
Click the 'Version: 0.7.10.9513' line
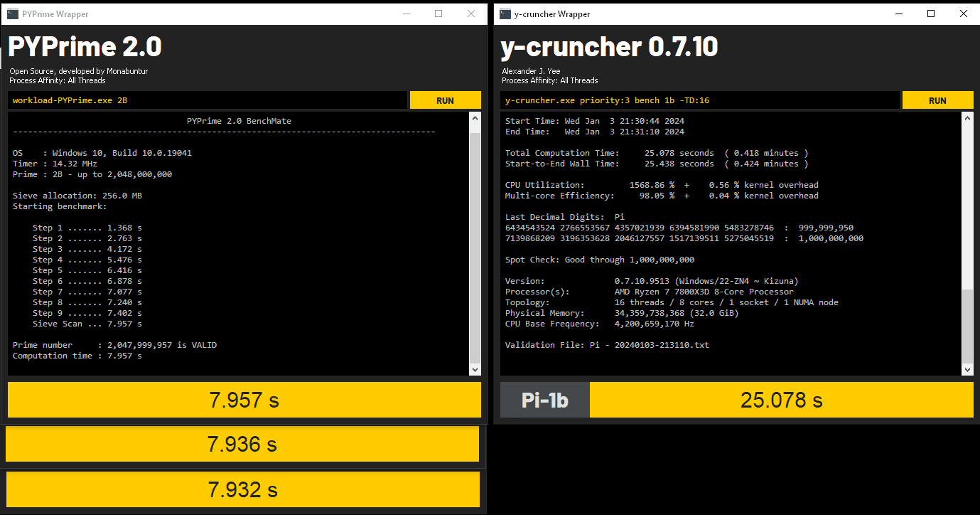pyautogui.click(x=652, y=281)
